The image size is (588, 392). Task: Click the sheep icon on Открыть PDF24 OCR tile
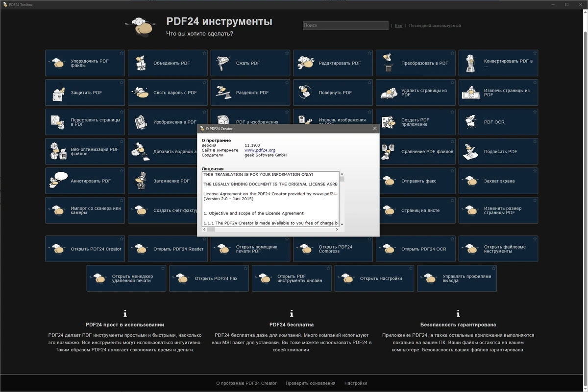[389, 249]
